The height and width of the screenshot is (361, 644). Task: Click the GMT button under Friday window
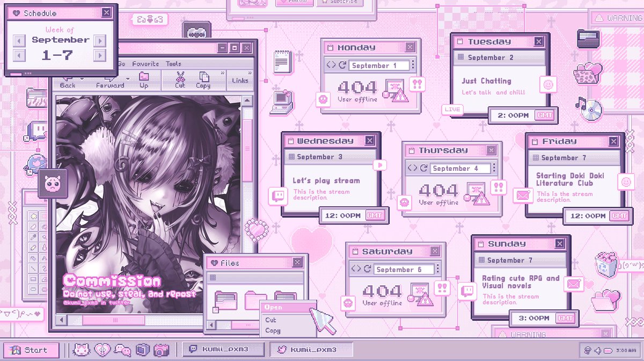620,216
